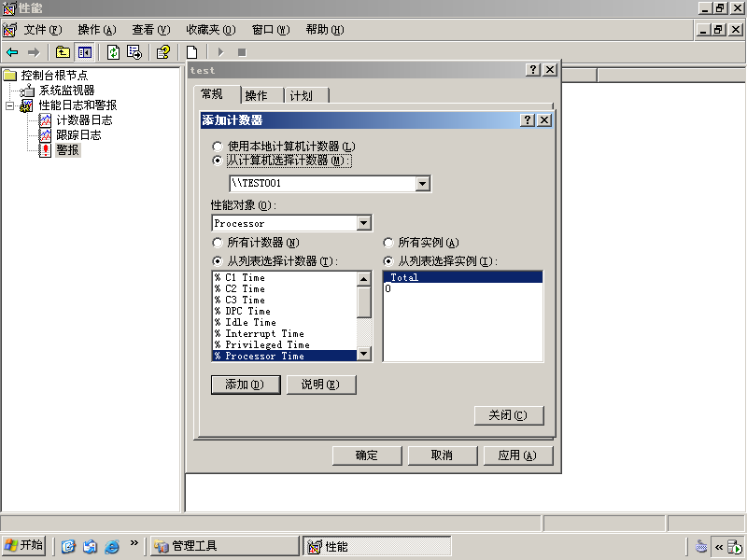Select % C1 Time counter
The image size is (747, 560).
(x=285, y=277)
